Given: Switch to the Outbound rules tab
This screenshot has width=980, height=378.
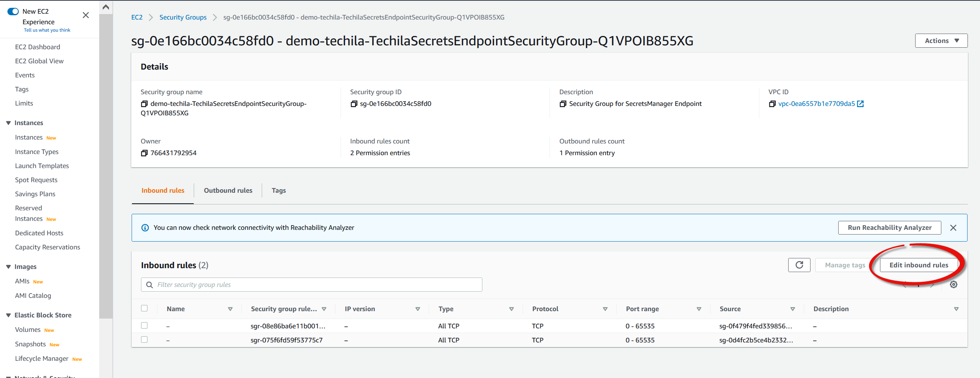Looking at the screenshot, I should (x=228, y=190).
